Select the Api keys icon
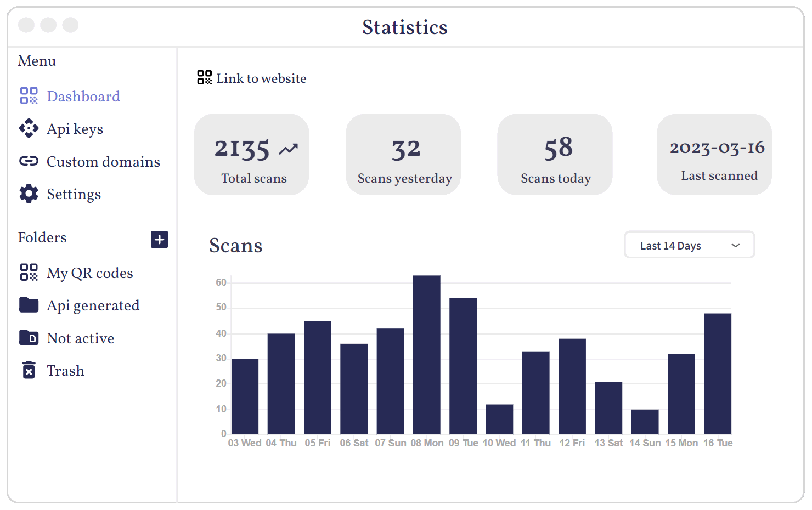 (29, 128)
